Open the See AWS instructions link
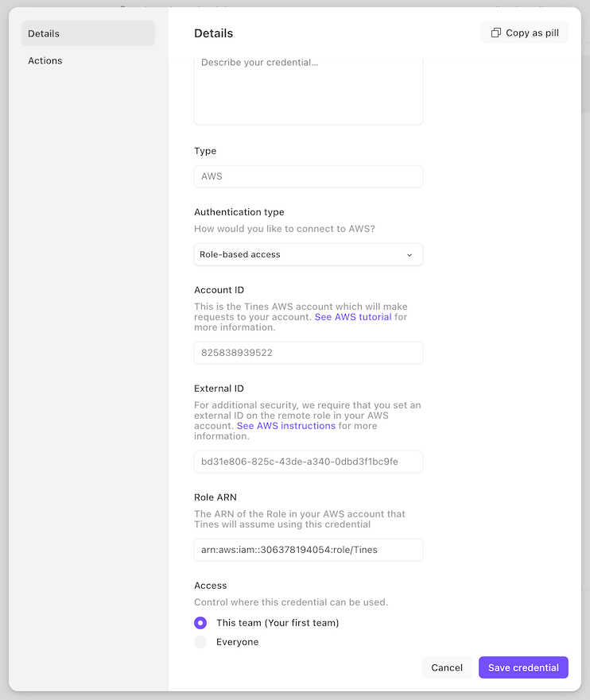The image size is (590, 700). coord(285,426)
